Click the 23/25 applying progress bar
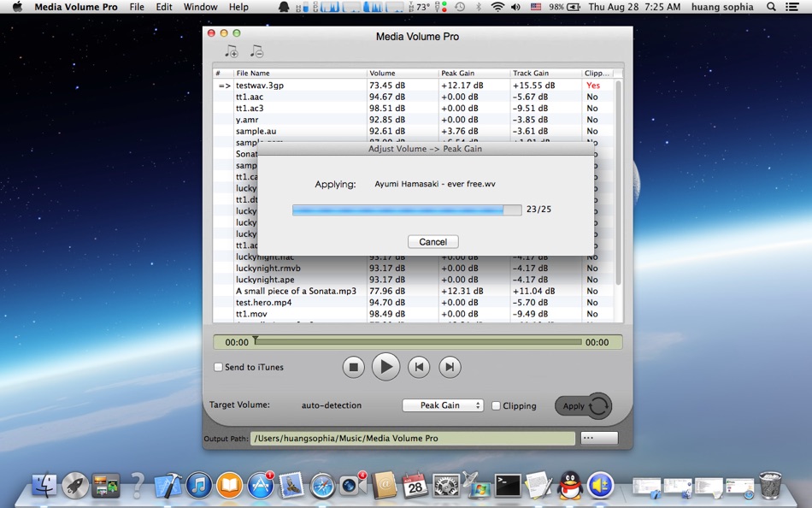Screen dimensions: 812x508 (407, 210)
